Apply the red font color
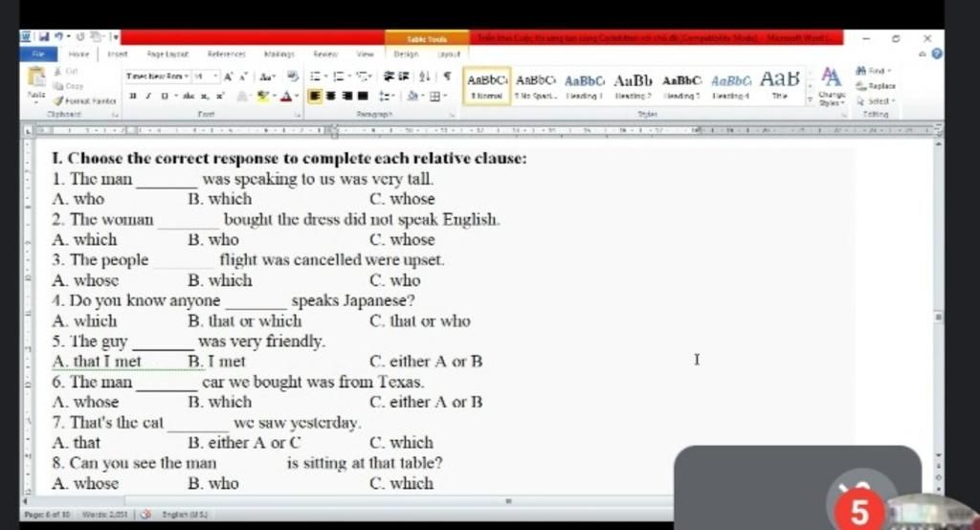This screenshot has height=530, width=980. 288,97
